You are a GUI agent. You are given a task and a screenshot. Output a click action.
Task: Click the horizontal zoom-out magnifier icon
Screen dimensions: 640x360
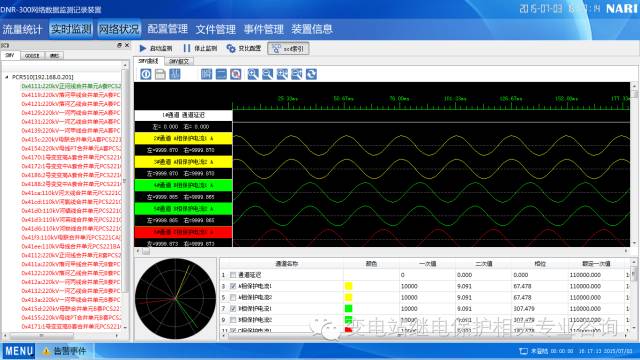297,74
